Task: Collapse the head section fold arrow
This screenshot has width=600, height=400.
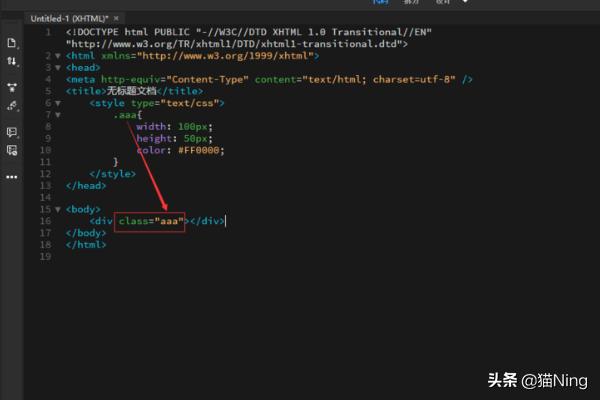Action: (58, 68)
